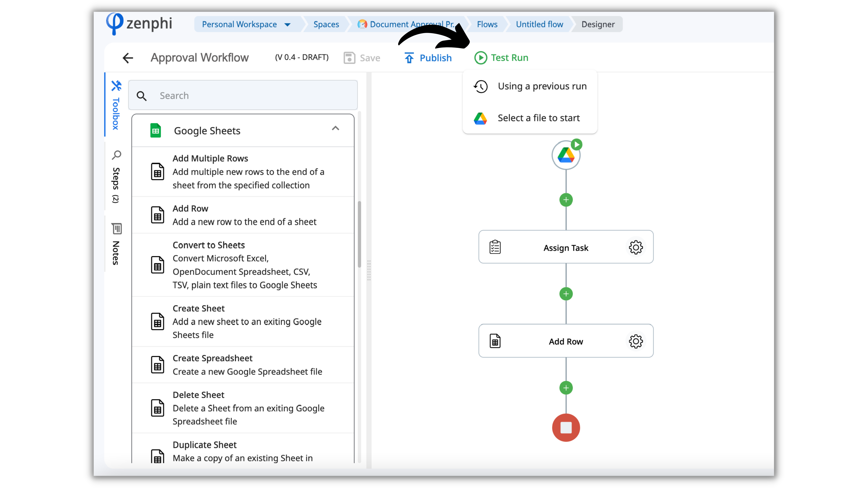Click the toolbox Search field
Viewport: 868px width, 488px height.
pos(243,96)
